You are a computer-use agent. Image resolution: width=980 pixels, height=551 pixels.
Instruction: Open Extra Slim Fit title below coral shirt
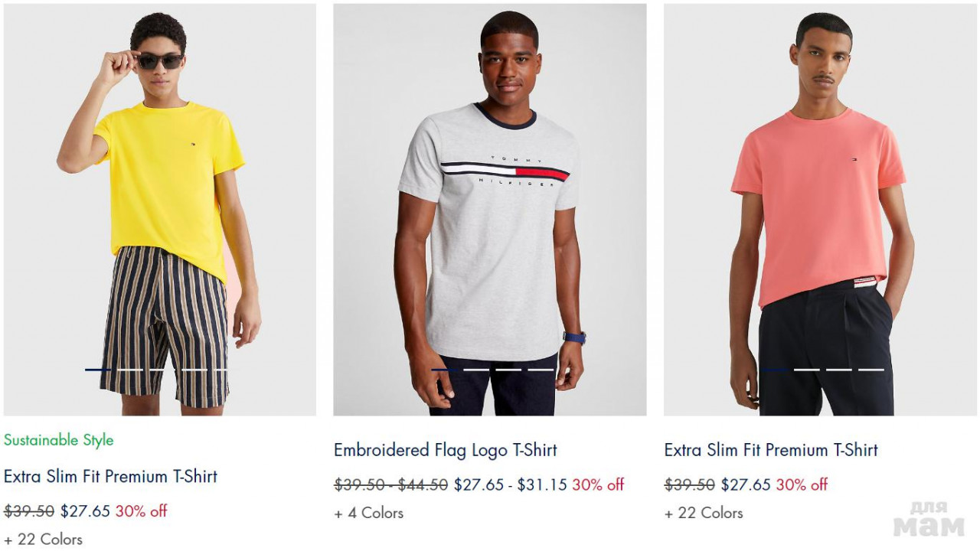point(771,450)
